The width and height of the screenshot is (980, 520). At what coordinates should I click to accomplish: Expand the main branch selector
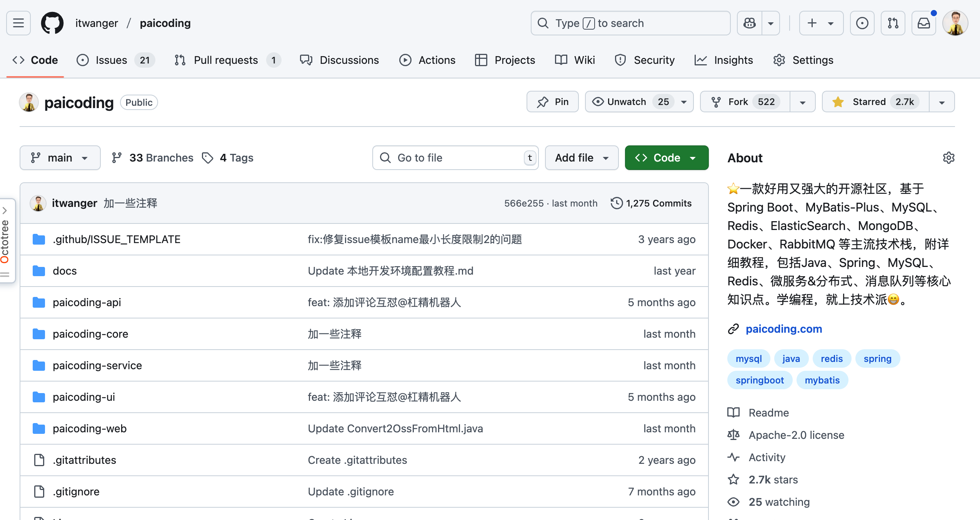tap(60, 158)
